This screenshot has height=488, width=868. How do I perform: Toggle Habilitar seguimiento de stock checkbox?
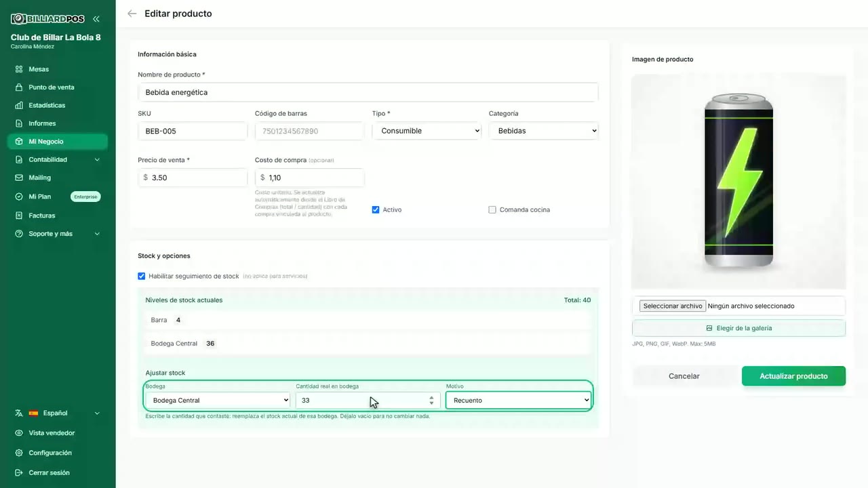pos(142,277)
